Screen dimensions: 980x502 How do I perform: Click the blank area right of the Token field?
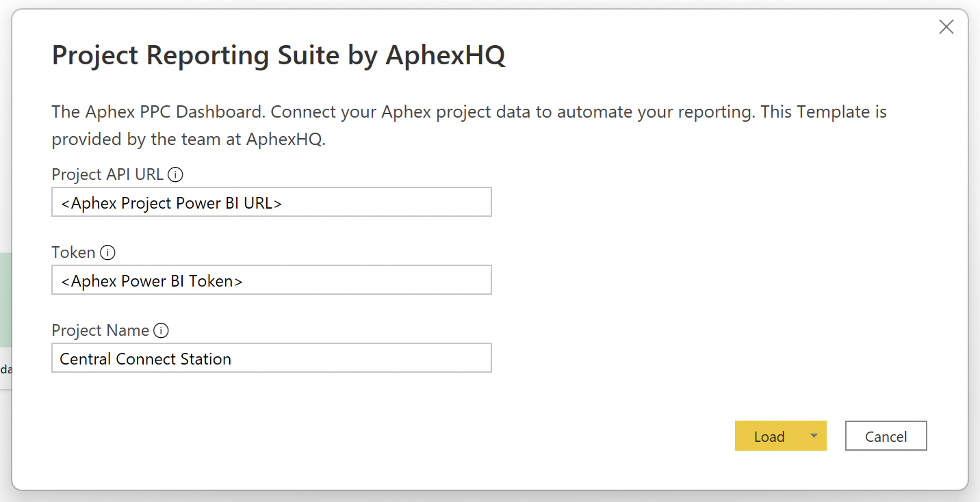pyautogui.click(x=684, y=280)
